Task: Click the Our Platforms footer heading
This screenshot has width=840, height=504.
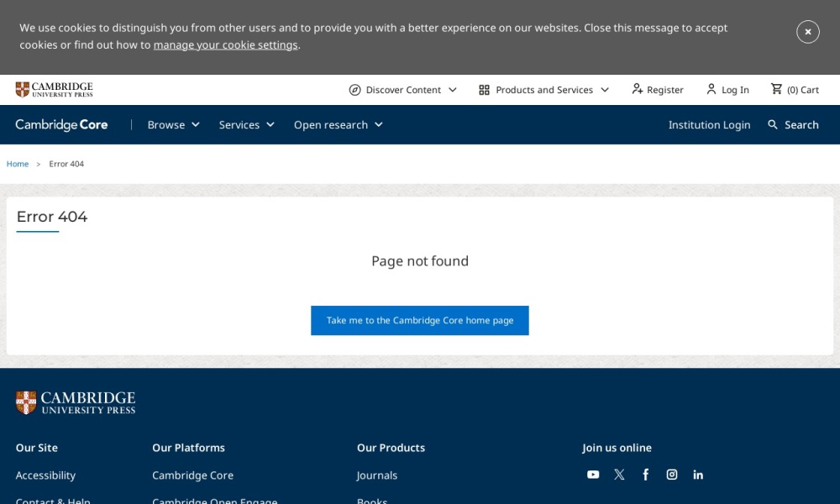Action: pos(188,448)
